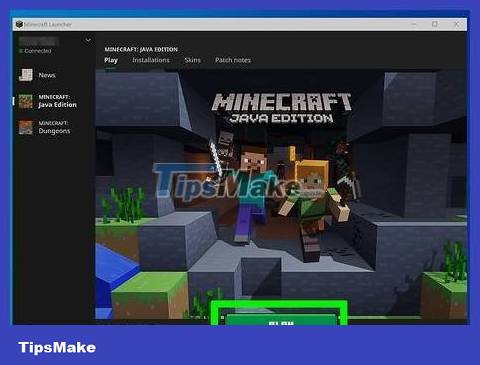Click the Minecraft Launcher title bar icon
This screenshot has height=365, width=480.
click(x=19, y=24)
